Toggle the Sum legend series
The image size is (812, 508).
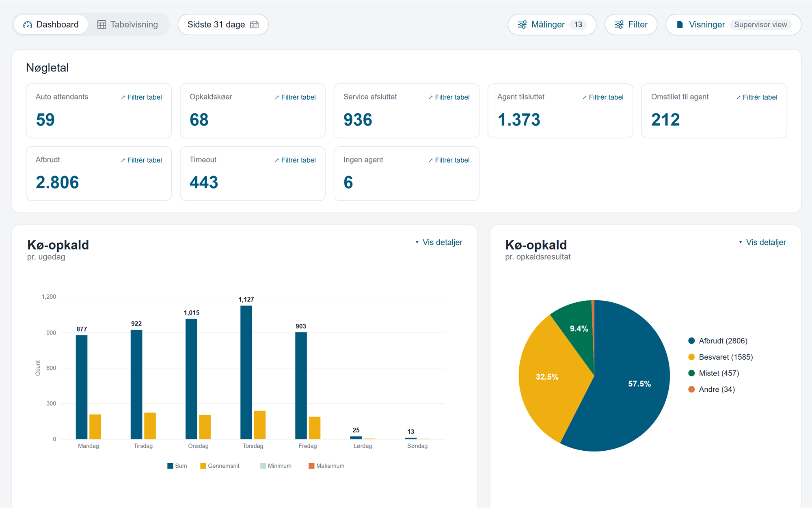tap(177, 466)
